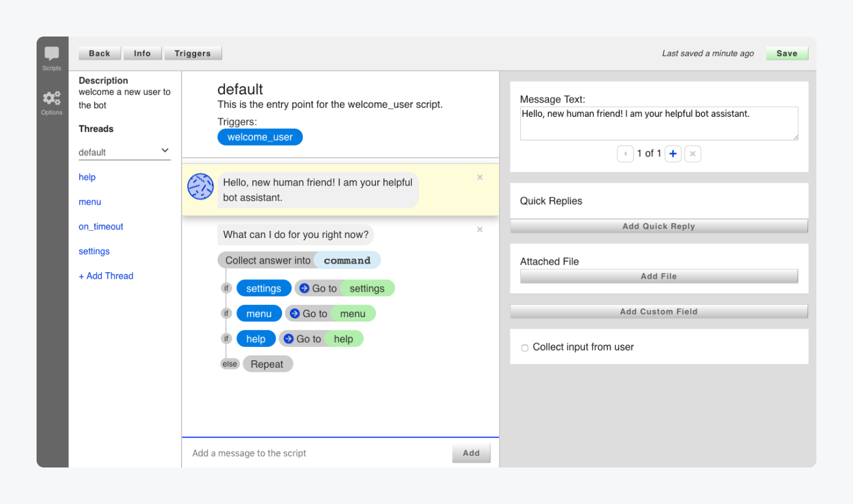853x504 pixels.
Task: Delete the 'What can I do' message
Action: click(480, 229)
